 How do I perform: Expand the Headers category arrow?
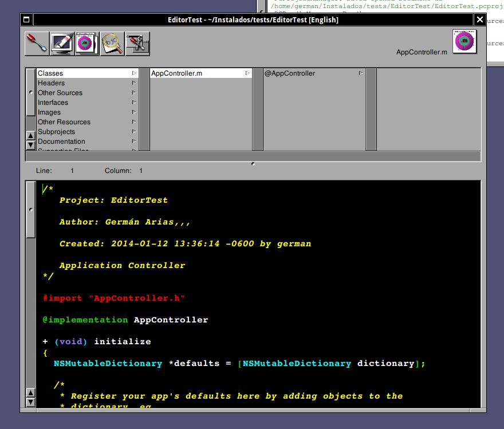(x=134, y=83)
